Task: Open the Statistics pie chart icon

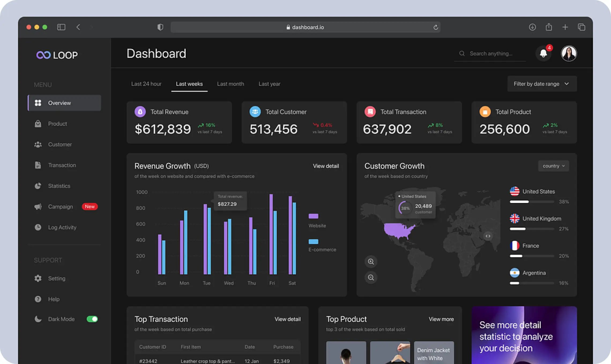Action: (x=38, y=186)
